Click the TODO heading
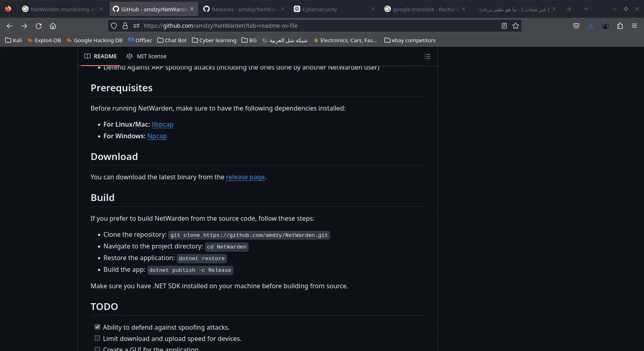The image size is (644, 351). (x=104, y=307)
